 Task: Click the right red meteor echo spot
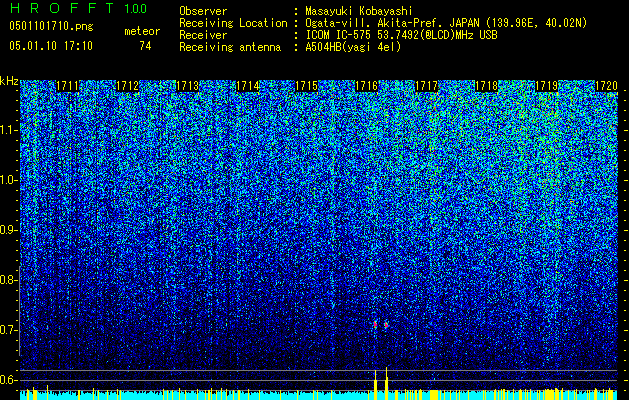[386, 324]
